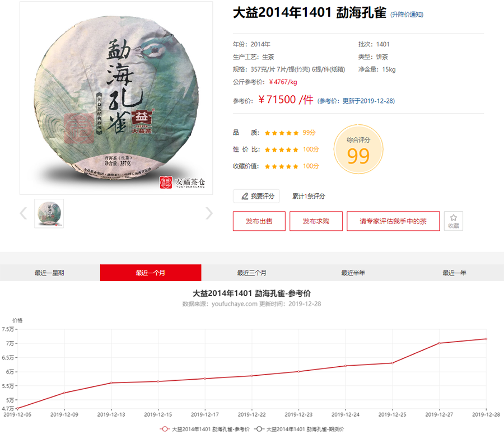
Task: Click the 规格: 357克/片 spec text
Action: pos(289,69)
